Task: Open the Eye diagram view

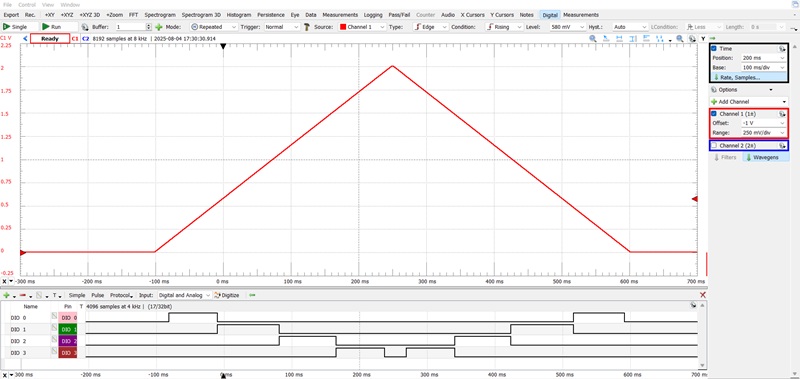Action: (x=295, y=15)
